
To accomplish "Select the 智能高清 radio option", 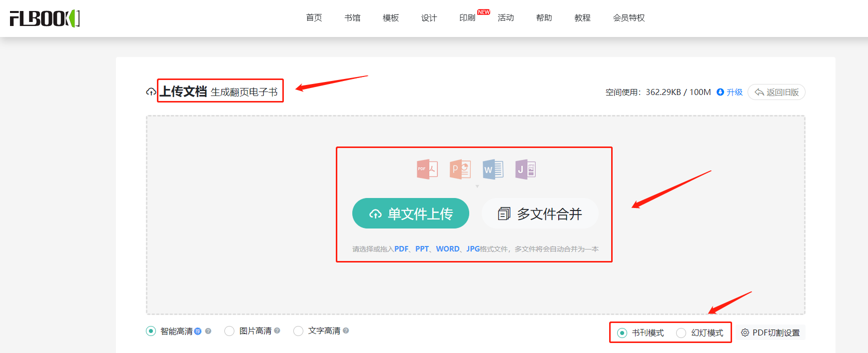I will coord(151,331).
